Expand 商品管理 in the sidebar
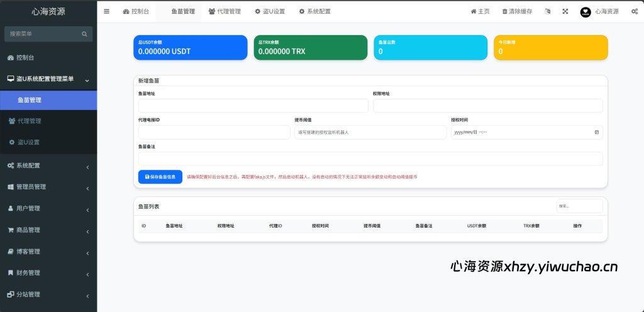 (48, 230)
